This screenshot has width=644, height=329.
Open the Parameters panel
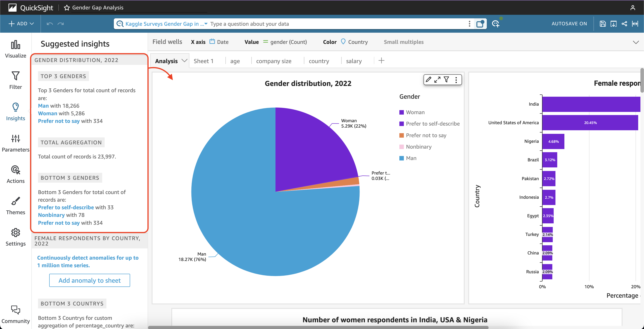click(15, 143)
